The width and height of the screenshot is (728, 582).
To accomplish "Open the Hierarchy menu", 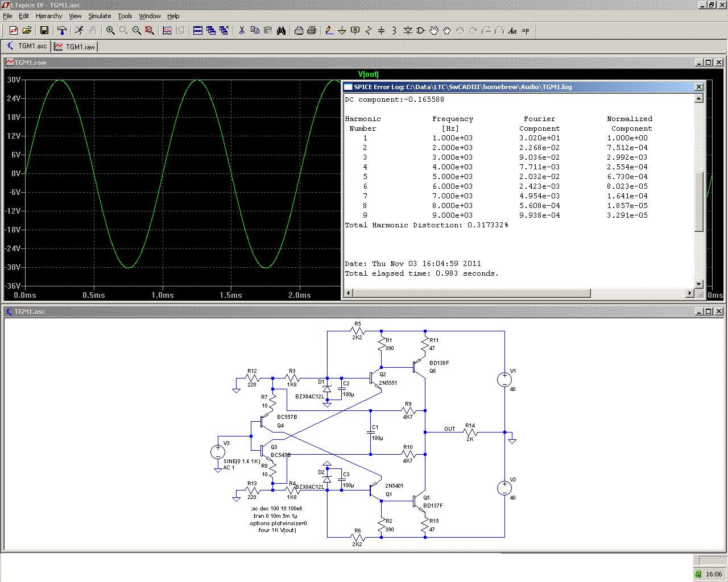I will pyautogui.click(x=49, y=16).
